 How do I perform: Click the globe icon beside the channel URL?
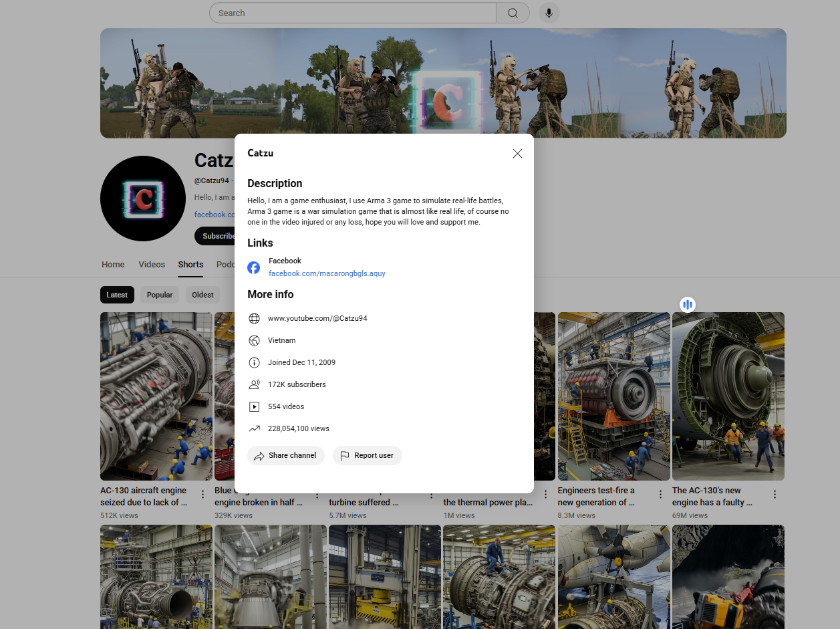pyautogui.click(x=254, y=318)
